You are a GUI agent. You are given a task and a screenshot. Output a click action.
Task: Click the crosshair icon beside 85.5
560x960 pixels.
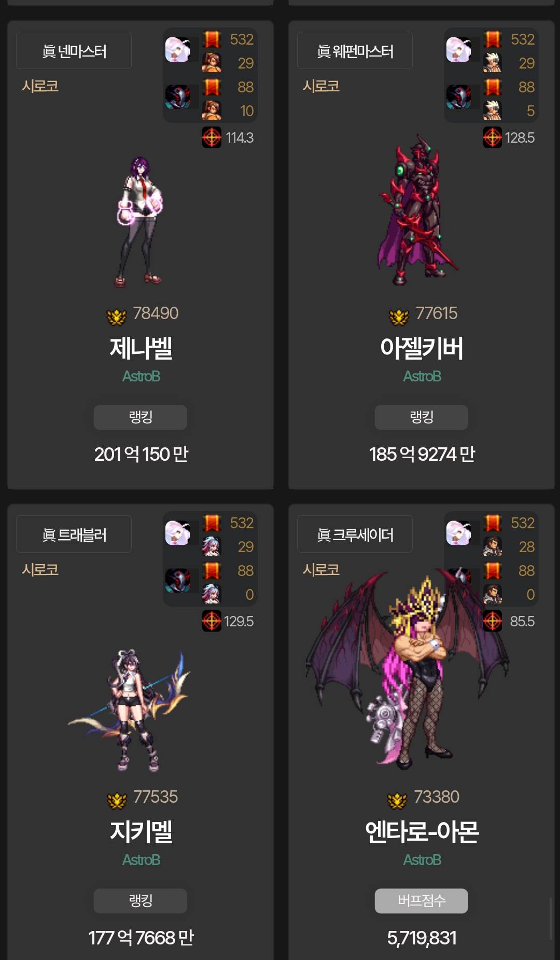pyautogui.click(x=493, y=621)
